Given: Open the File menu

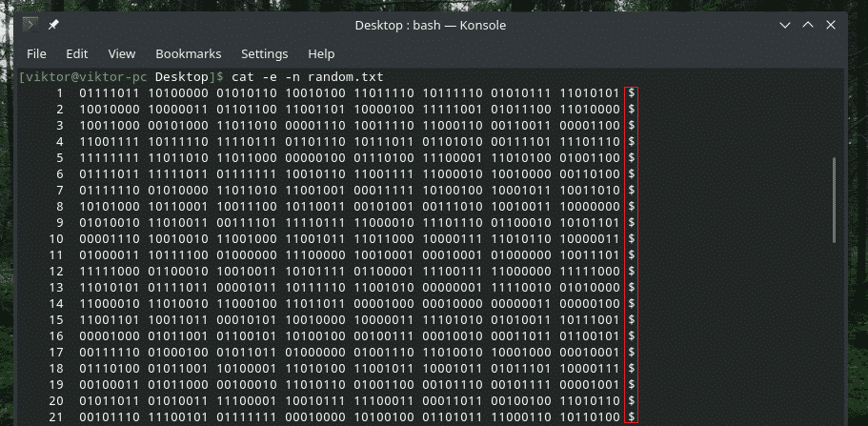Looking at the screenshot, I should click(36, 54).
